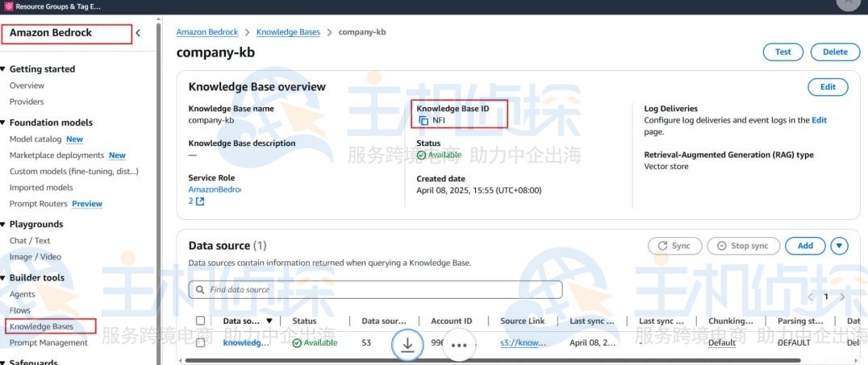
Task: Click the Resource Groups & Tag Editor icon
Action: pos(8,6)
